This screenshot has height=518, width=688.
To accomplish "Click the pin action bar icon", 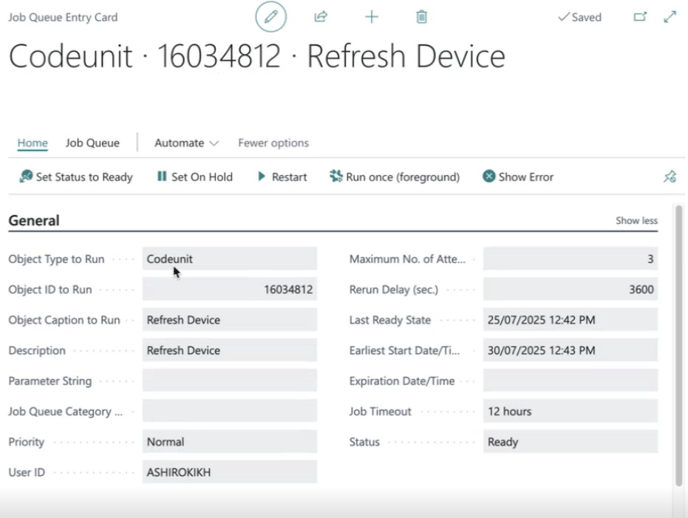I will [x=670, y=177].
